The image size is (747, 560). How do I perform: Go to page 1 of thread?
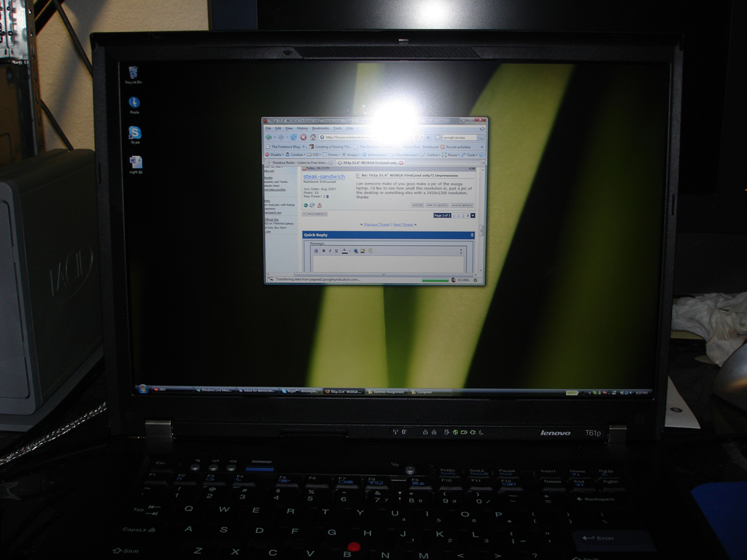[459, 216]
